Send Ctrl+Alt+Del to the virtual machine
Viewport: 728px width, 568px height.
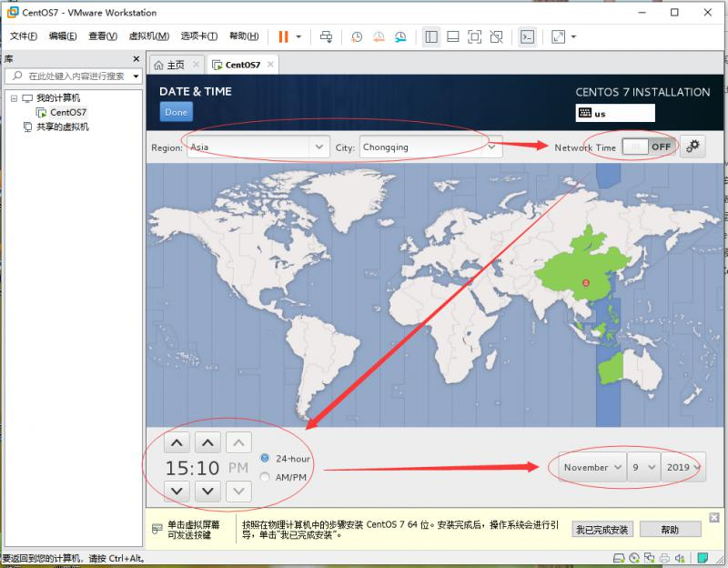click(x=327, y=36)
